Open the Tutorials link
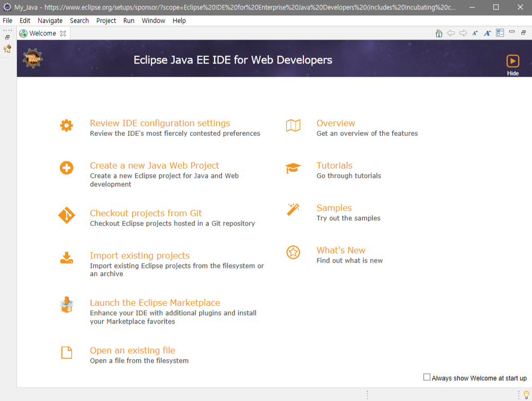532x401 pixels. (334, 165)
